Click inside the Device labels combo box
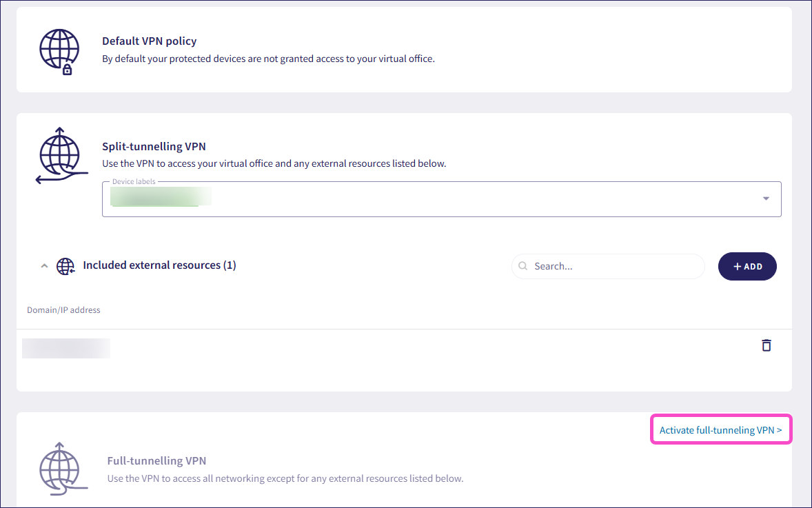Image resolution: width=812 pixels, height=508 pixels. pos(441,199)
